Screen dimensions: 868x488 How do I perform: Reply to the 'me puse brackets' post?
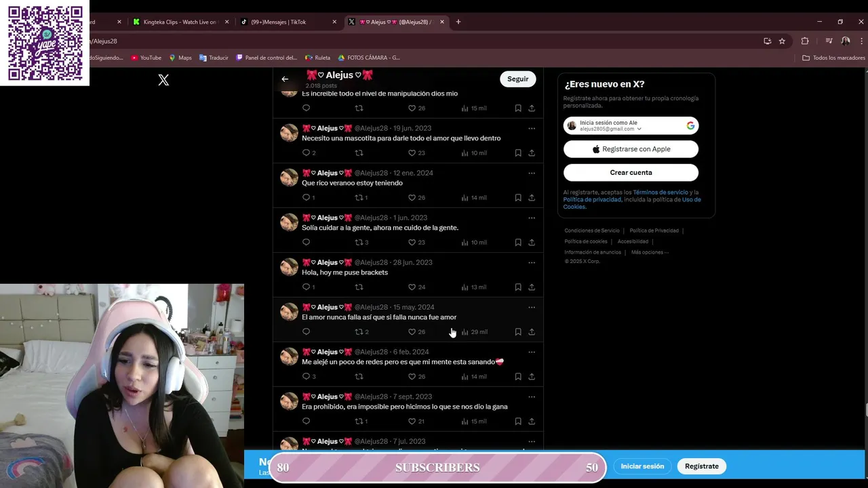306,287
